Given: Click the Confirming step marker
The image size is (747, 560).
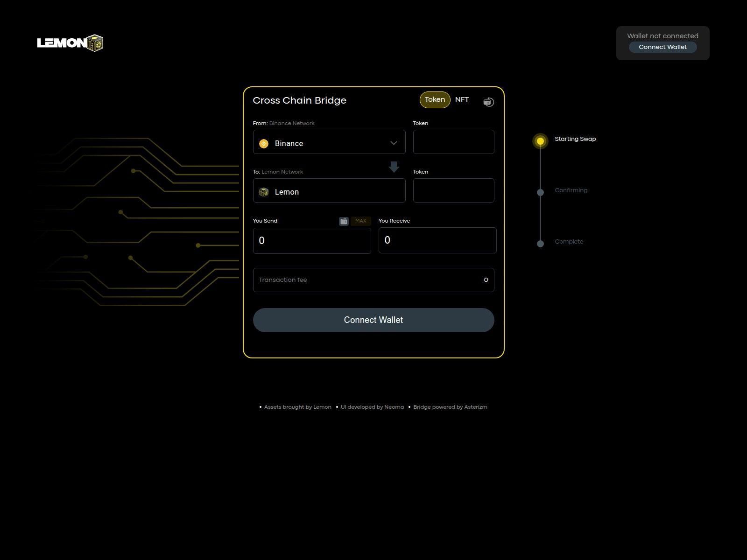Looking at the screenshot, I should (540, 192).
